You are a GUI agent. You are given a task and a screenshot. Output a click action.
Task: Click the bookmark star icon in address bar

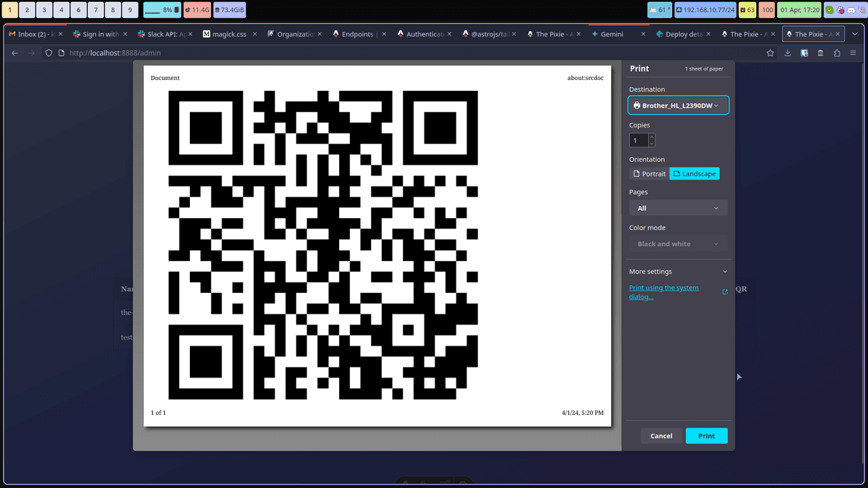tap(770, 53)
